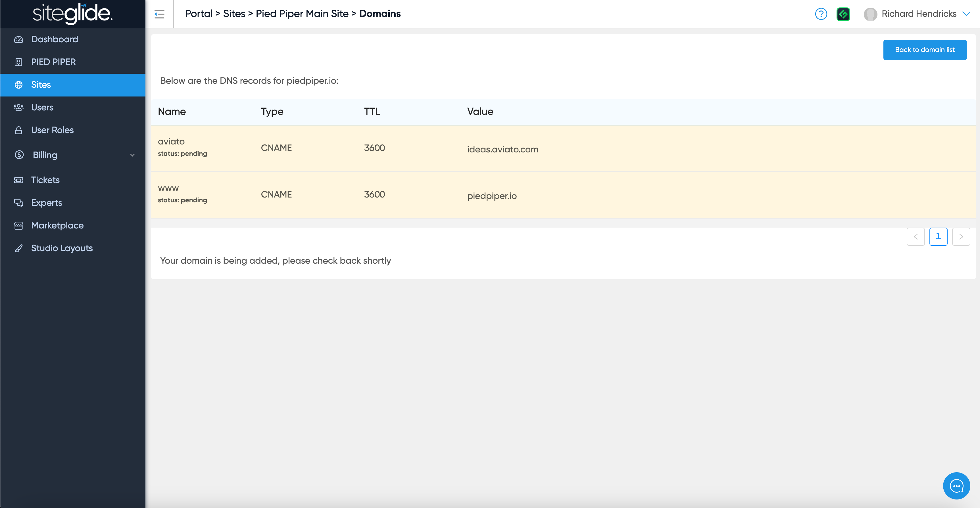Image resolution: width=980 pixels, height=508 pixels.
Task: Click the green Siteglide extension icon
Action: click(x=843, y=14)
